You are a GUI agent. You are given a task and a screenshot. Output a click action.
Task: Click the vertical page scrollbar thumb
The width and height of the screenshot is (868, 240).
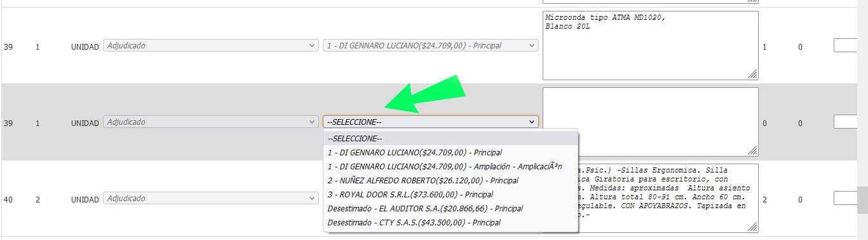[862, 200]
